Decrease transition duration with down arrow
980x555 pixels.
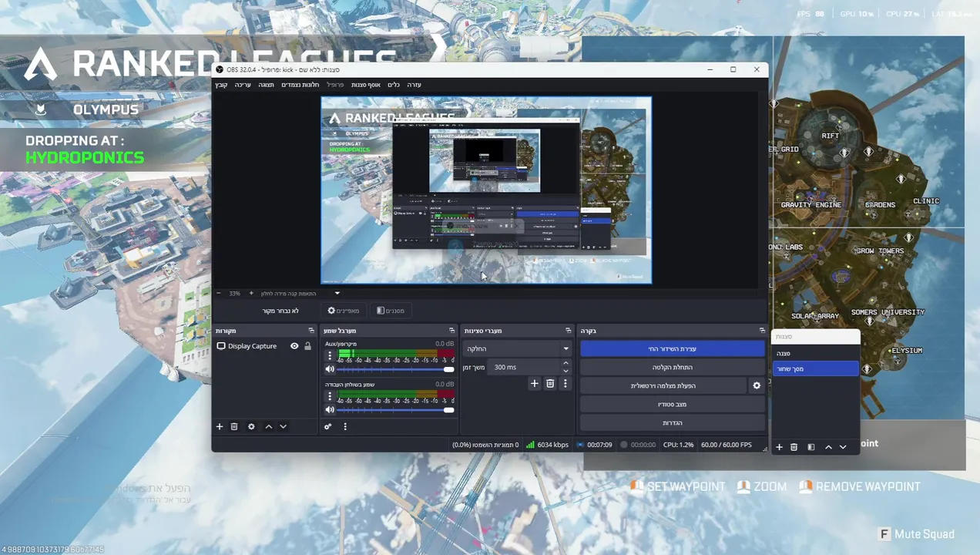click(x=566, y=372)
